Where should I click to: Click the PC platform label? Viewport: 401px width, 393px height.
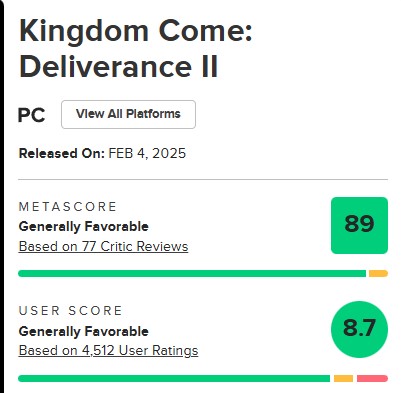31,115
